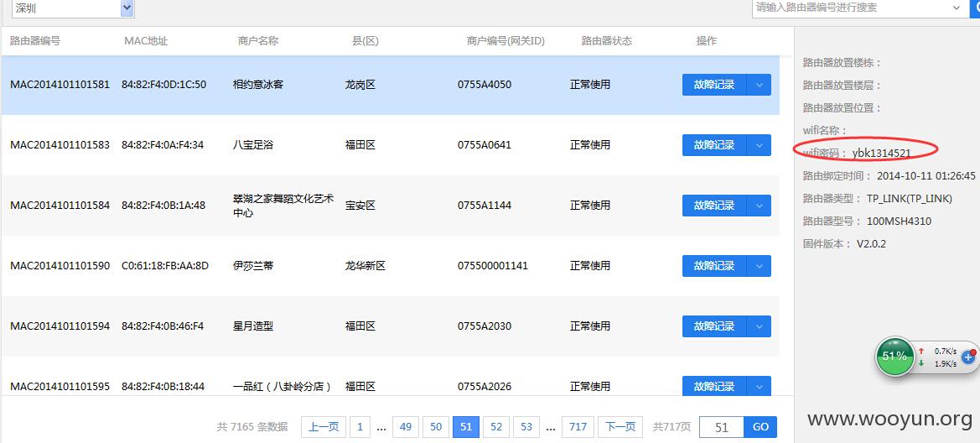Image resolution: width=980 pixels, height=443 pixels.
Task: Click binding time 2014-10-11 01:26:45
Action: coord(926,176)
